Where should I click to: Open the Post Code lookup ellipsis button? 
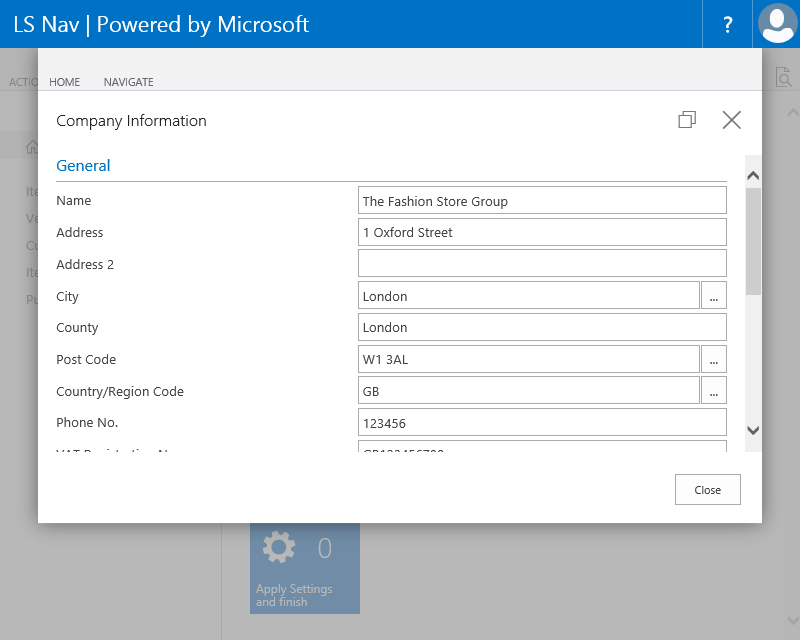coord(714,359)
